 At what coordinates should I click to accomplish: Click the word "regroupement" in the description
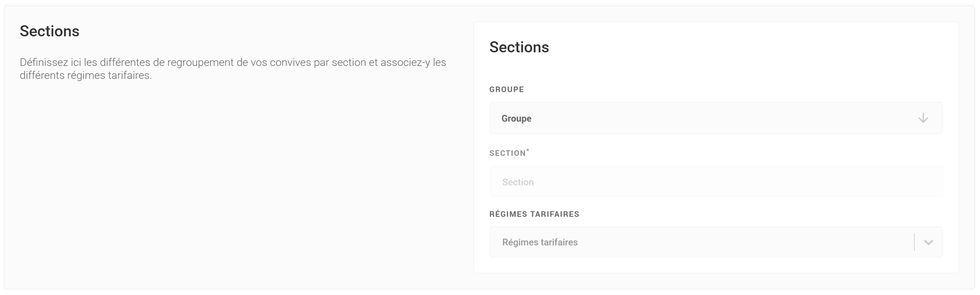(x=200, y=63)
